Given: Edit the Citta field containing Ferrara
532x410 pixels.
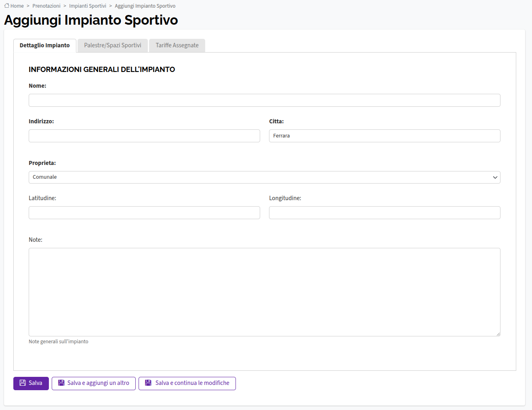Looking at the screenshot, I should click(385, 136).
